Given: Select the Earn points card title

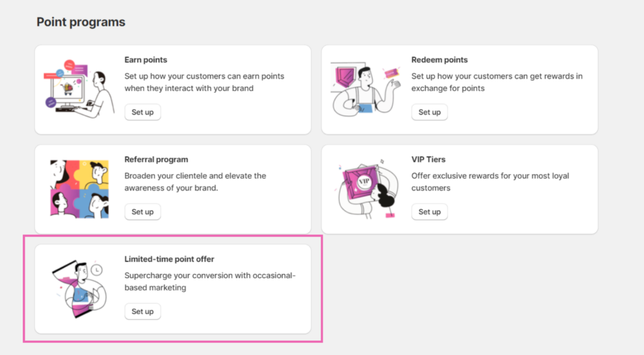Looking at the screenshot, I should (x=146, y=60).
